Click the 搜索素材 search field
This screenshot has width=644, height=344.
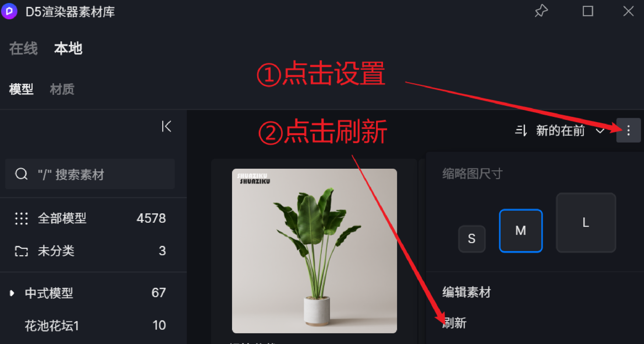tap(90, 174)
